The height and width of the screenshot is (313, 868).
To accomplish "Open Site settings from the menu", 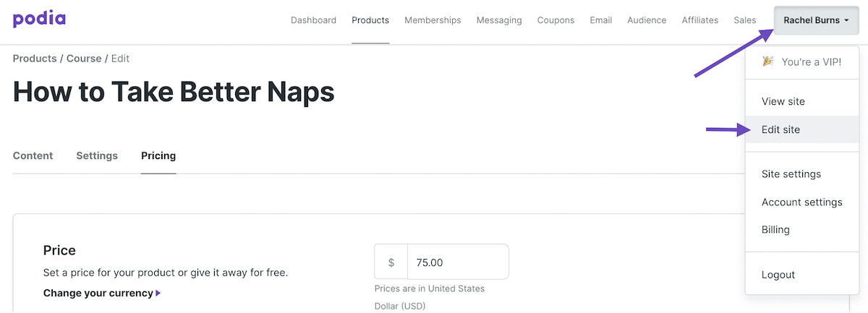I will [791, 174].
